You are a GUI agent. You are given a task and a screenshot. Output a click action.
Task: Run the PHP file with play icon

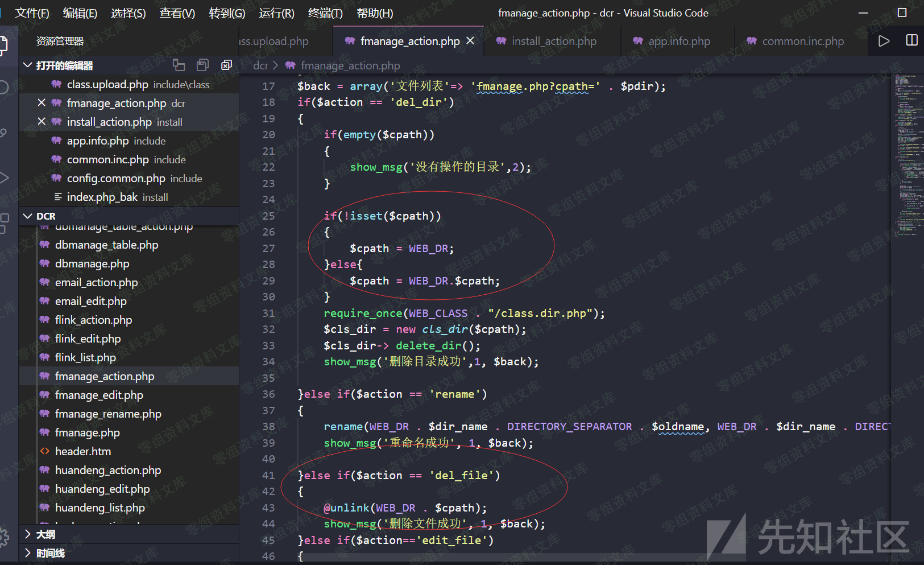point(884,41)
